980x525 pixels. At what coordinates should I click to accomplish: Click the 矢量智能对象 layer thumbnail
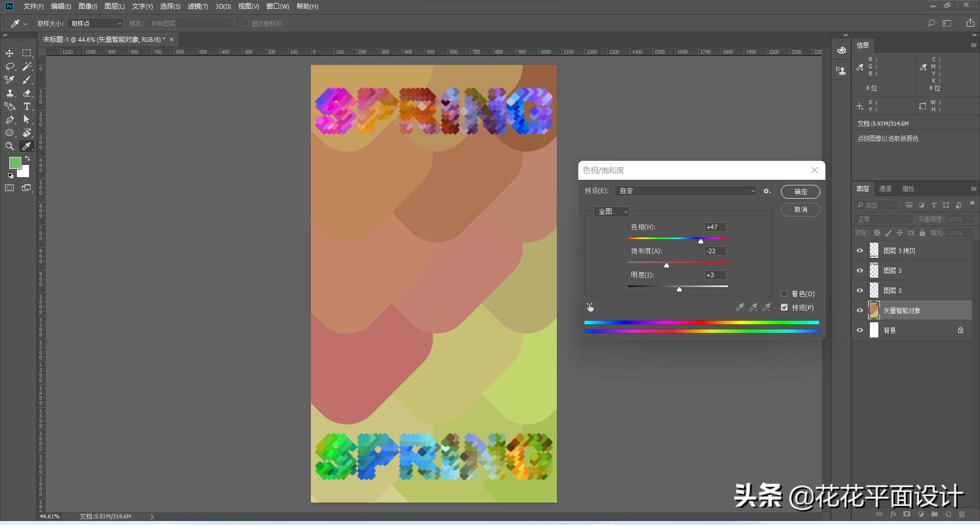874,311
